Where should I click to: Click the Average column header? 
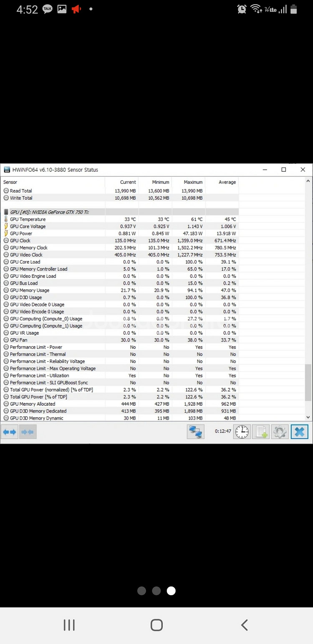point(222,182)
